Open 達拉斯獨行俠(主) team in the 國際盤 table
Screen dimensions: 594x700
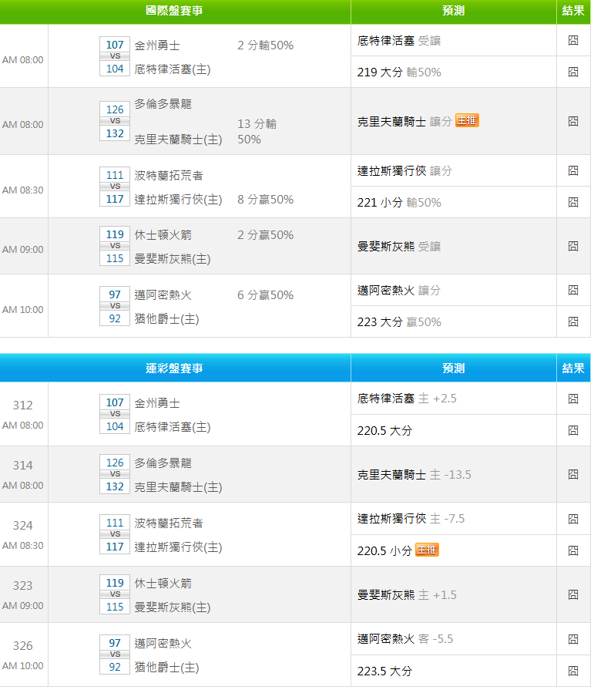coord(178,200)
